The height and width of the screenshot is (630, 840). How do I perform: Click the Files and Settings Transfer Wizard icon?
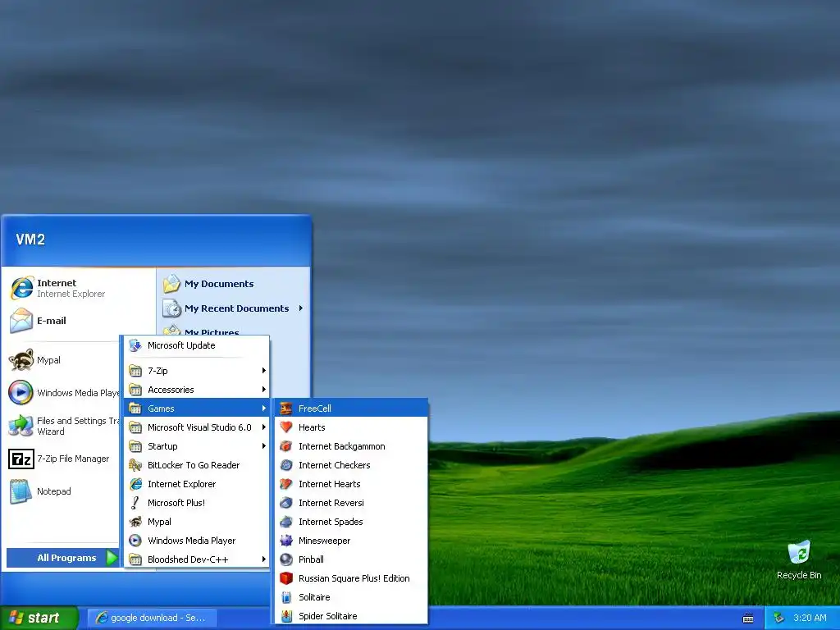click(21, 426)
